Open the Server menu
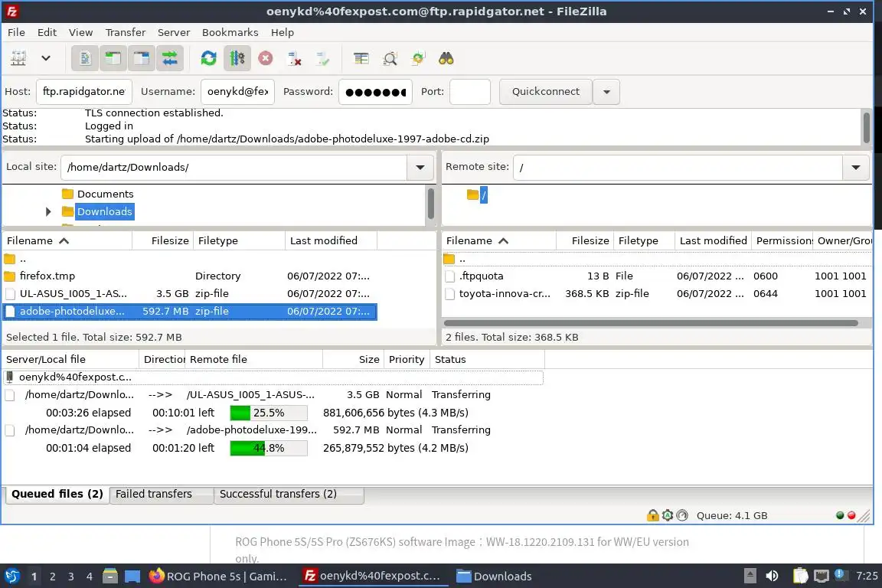The width and height of the screenshot is (882, 588). pos(174,33)
